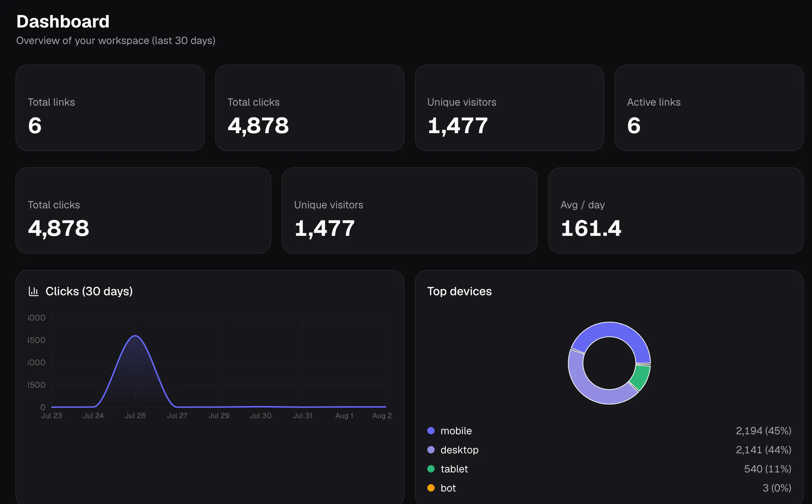Click the Jul 30 axis label
The height and width of the screenshot is (504, 812).
(x=261, y=416)
